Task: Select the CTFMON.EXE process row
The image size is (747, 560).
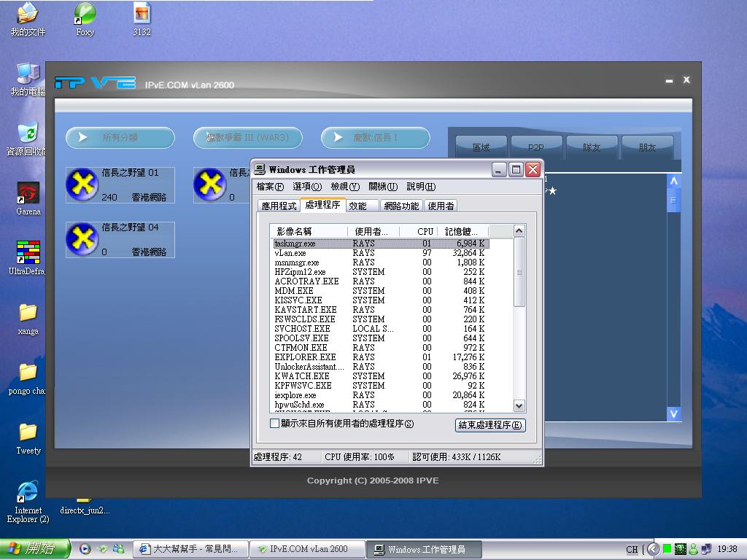Action: pos(381,348)
